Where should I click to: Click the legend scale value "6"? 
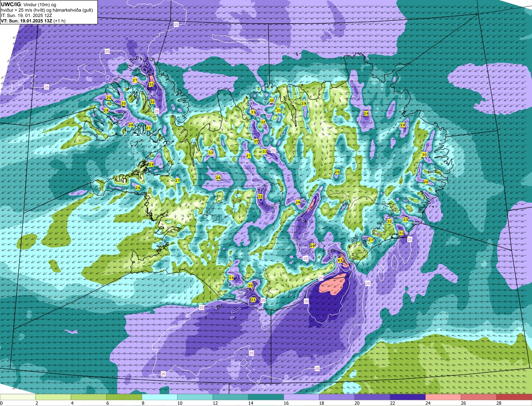click(107, 403)
